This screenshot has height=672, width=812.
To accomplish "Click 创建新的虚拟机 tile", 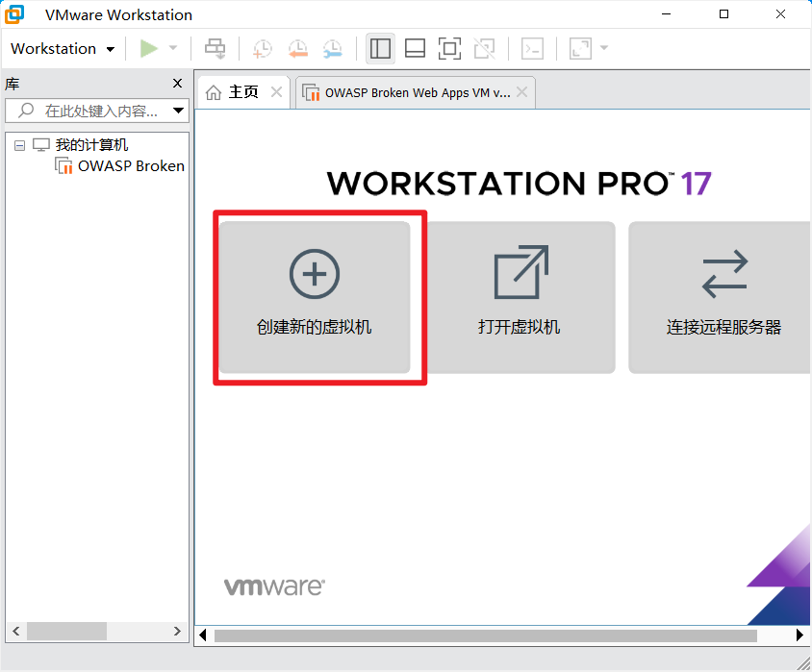I will pos(315,297).
